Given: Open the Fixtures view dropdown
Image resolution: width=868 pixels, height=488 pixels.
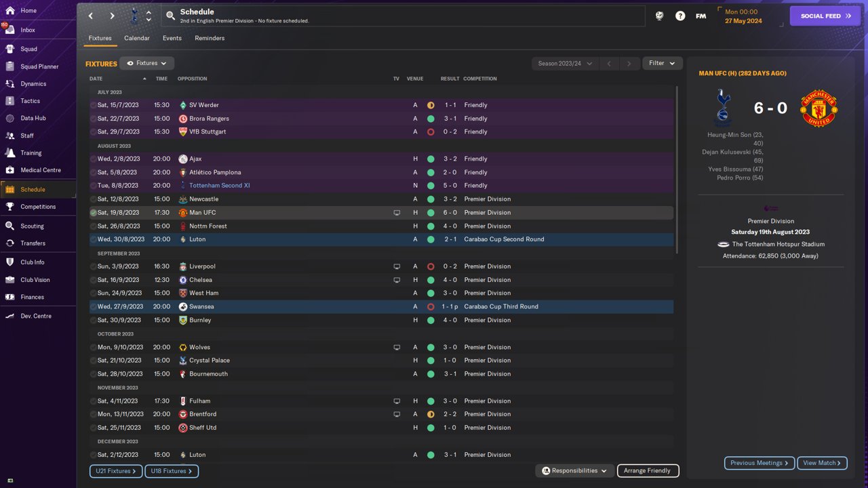Looking at the screenshot, I should pyautogui.click(x=147, y=63).
